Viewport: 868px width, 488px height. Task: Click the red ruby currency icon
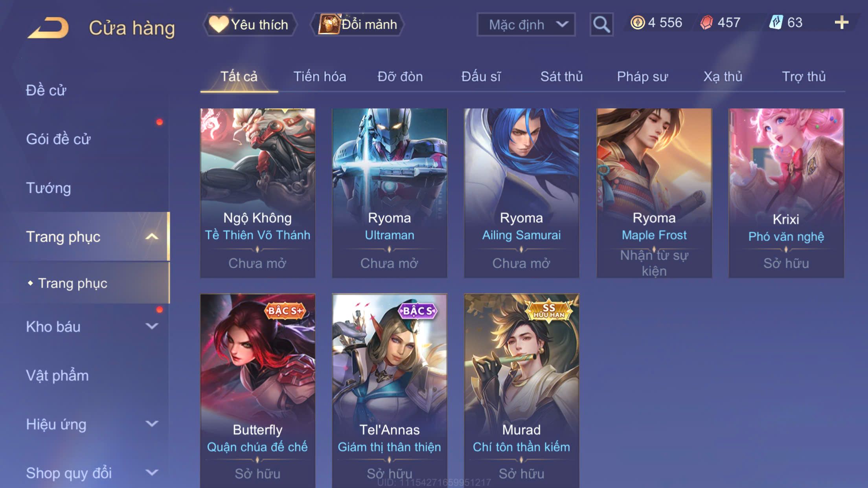[706, 22]
